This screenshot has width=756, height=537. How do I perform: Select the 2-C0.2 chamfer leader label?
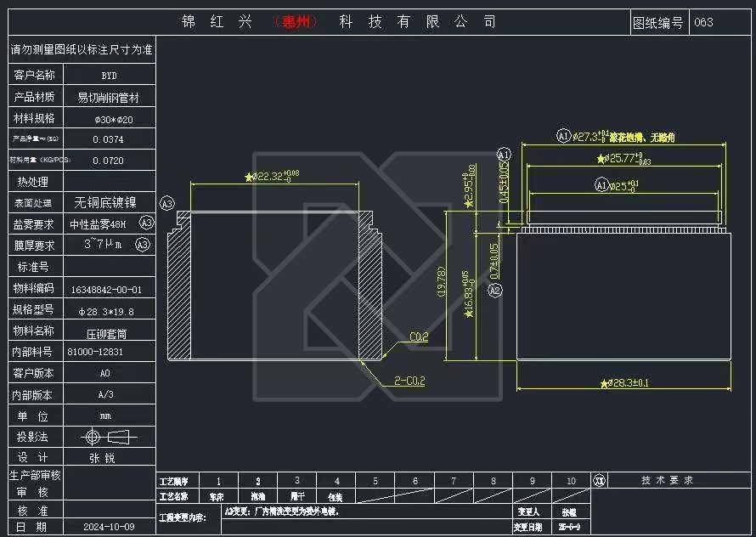(409, 381)
